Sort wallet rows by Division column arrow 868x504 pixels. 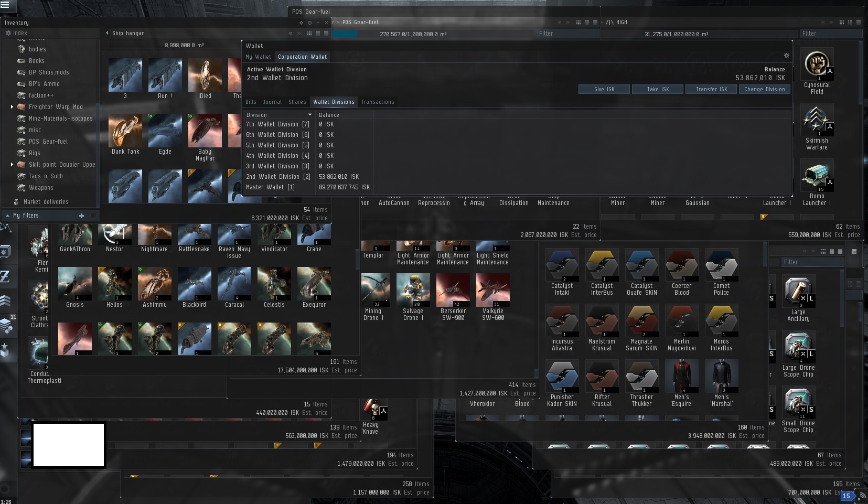pyautogui.click(x=310, y=115)
